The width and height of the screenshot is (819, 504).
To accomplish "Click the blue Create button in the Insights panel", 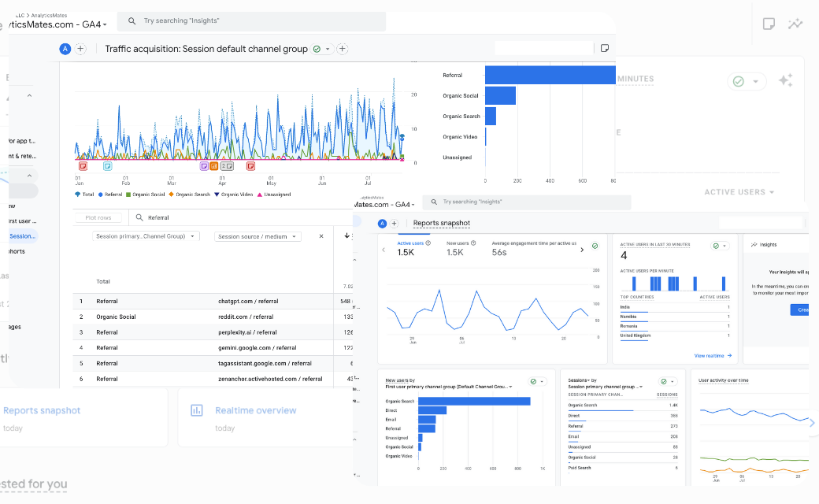I will 799,309.
